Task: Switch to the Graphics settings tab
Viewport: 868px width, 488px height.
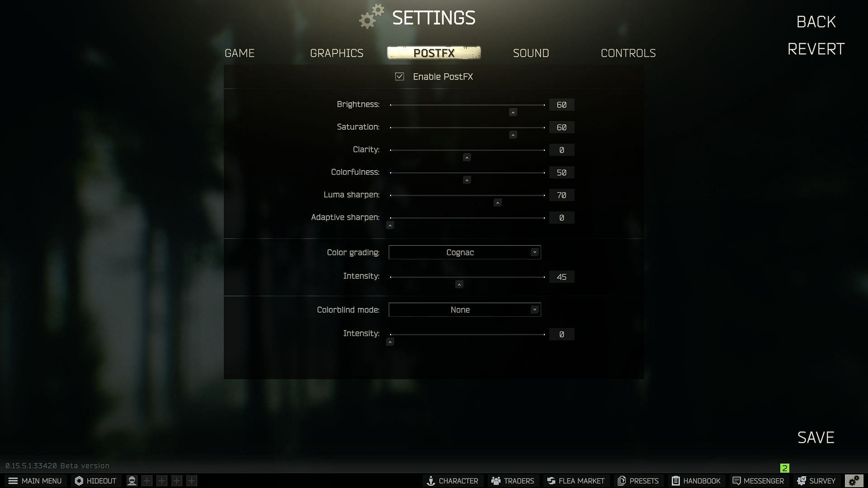Action: (336, 53)
